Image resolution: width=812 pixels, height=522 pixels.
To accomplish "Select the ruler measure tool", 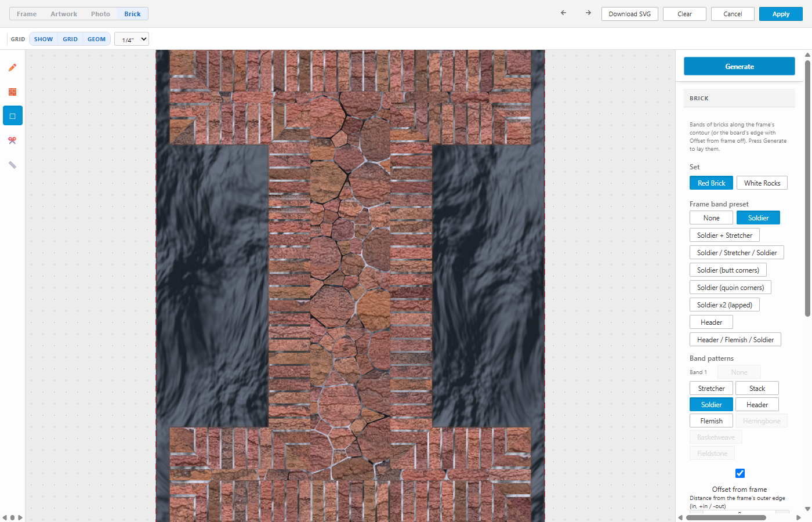I will click(x=12, y=165).
